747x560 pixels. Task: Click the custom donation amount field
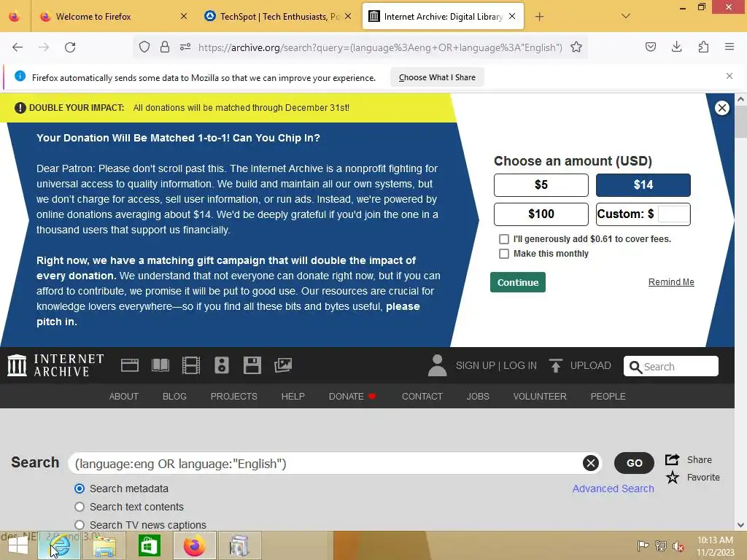(x=673, y=214)
